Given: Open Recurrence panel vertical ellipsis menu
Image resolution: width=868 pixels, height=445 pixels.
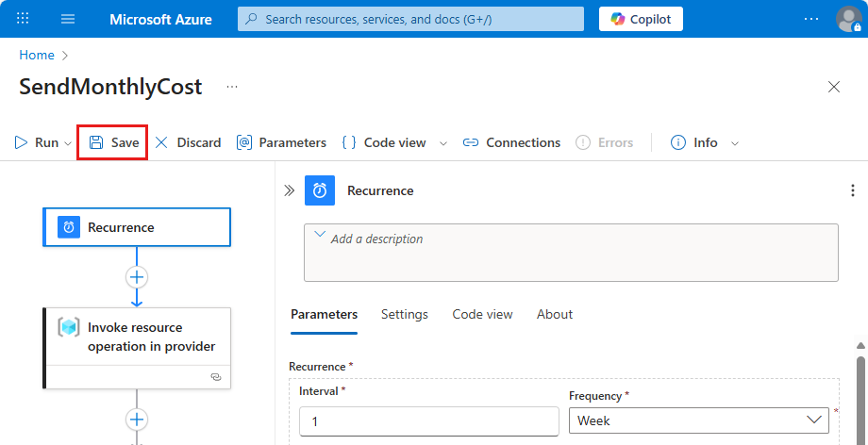Looking at the screenshot, I should (853, 190).
